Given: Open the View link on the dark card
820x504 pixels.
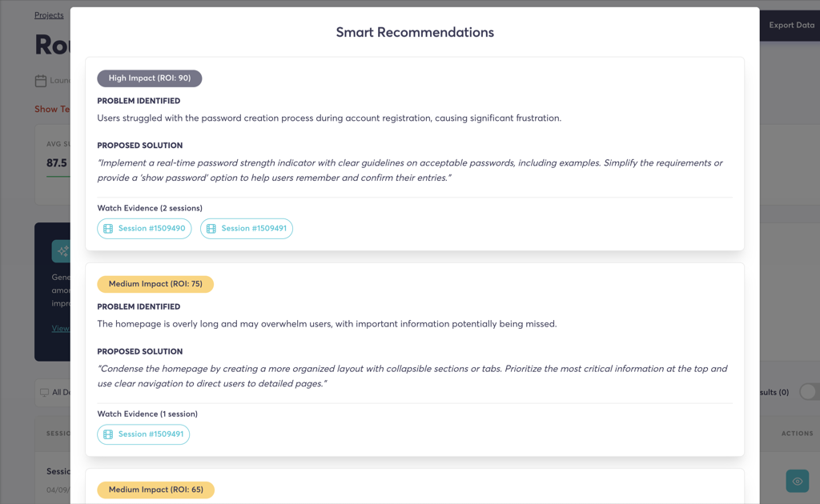Looking at the screenshot, I should click(x=60, y=328).
